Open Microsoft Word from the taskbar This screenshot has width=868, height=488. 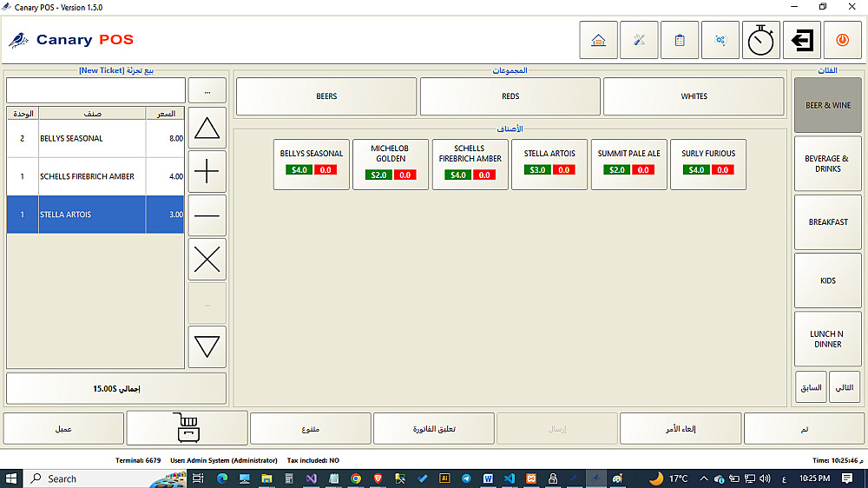488,478
